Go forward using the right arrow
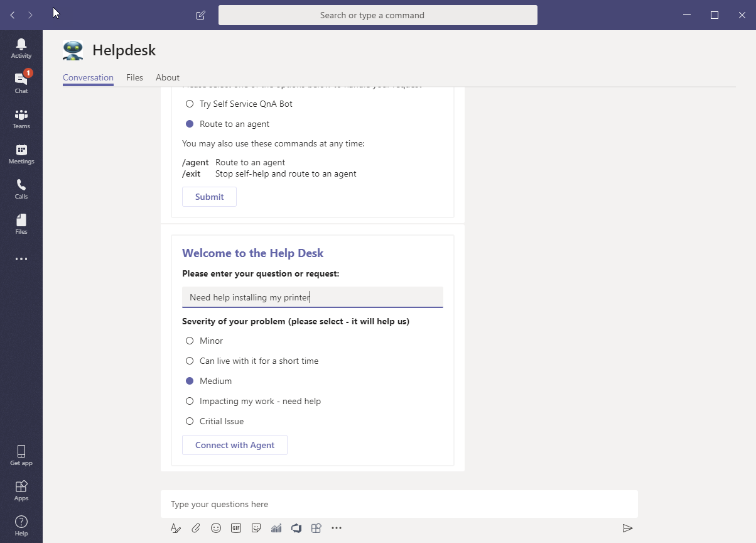The width and height of the screenshot is (756, 543). coord(30,15)
